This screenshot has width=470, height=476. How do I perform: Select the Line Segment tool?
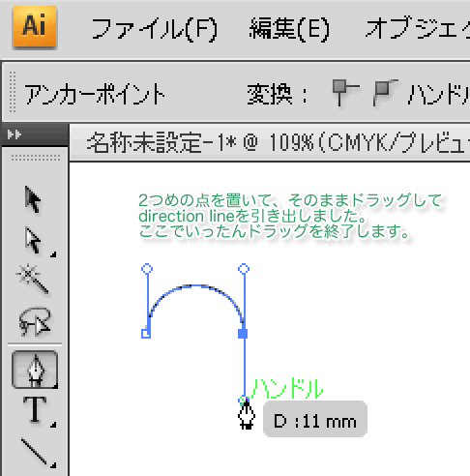(x=35, y=452)
